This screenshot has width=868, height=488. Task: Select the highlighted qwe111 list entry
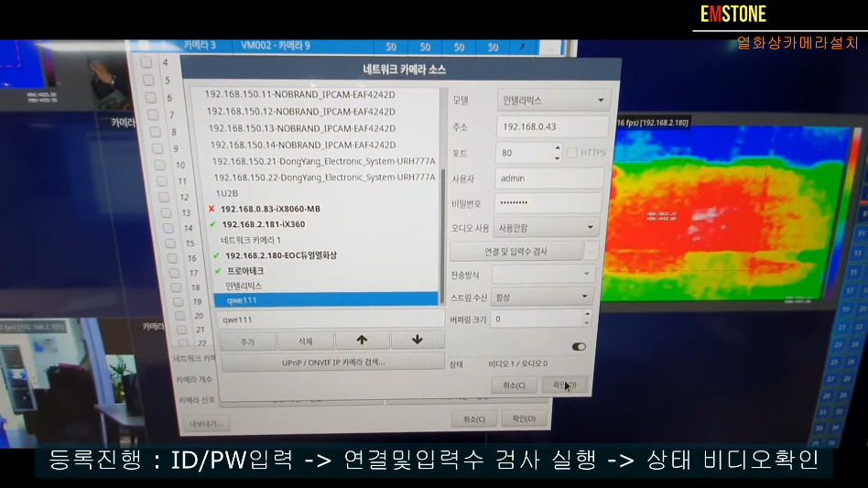pos(326,300)
